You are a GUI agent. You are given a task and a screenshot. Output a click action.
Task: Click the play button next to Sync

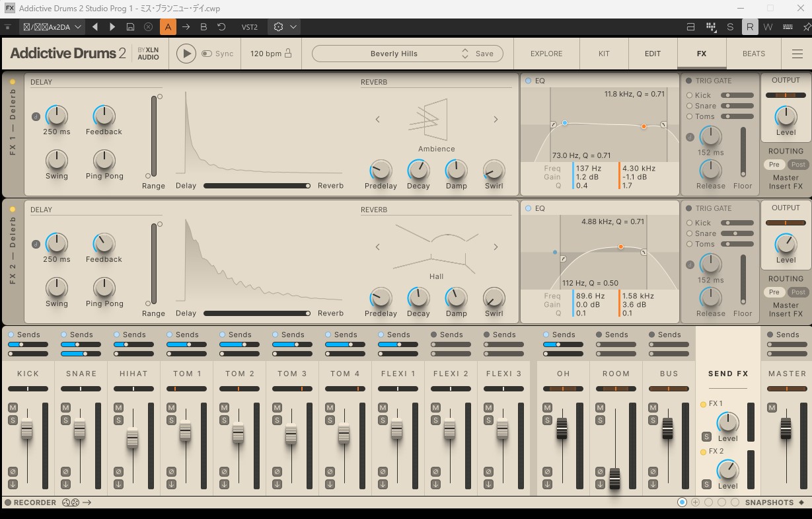point(186,54)
